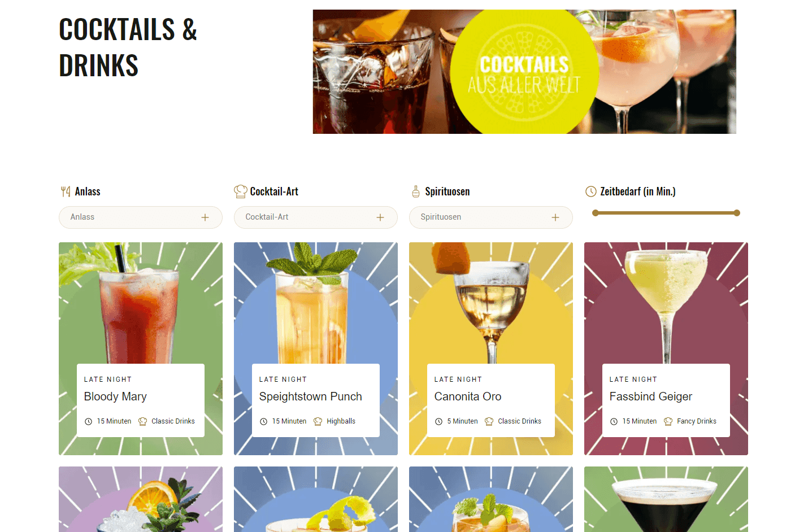Open the Bloody Mary recipe title

[115, 396]
